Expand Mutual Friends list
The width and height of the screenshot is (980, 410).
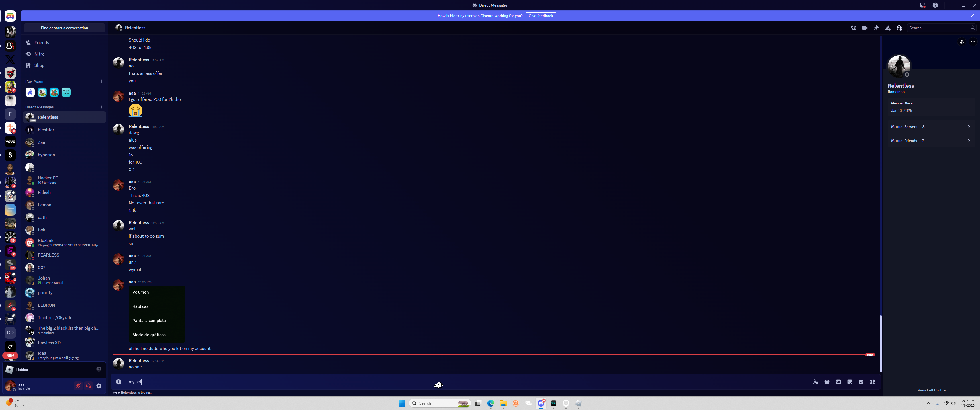coord(930,141)
